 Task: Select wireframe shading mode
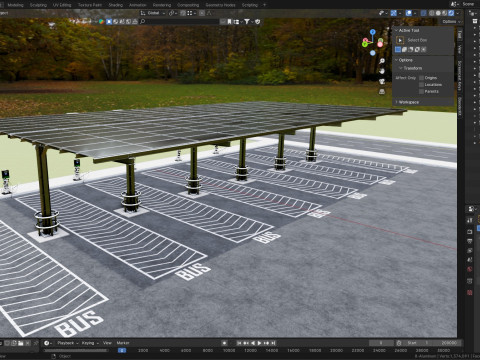point(432,13)
